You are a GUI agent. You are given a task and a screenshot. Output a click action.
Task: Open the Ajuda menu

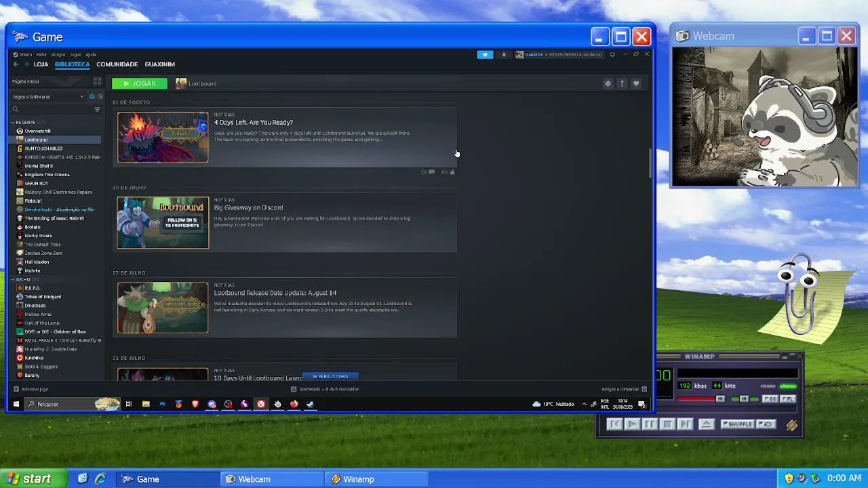coord(91,54)
